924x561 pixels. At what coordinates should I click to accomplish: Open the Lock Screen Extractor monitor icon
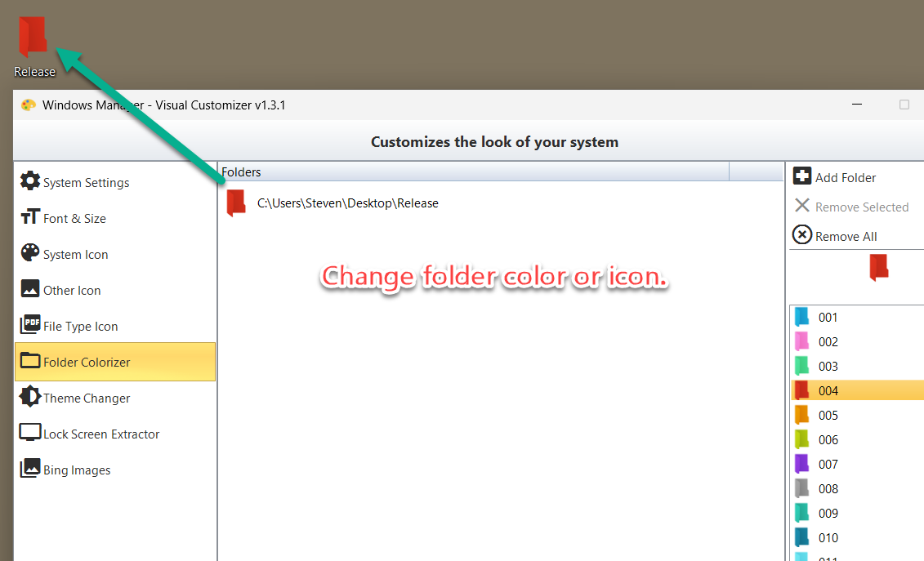pyautogui.click(x=30, y=433)
